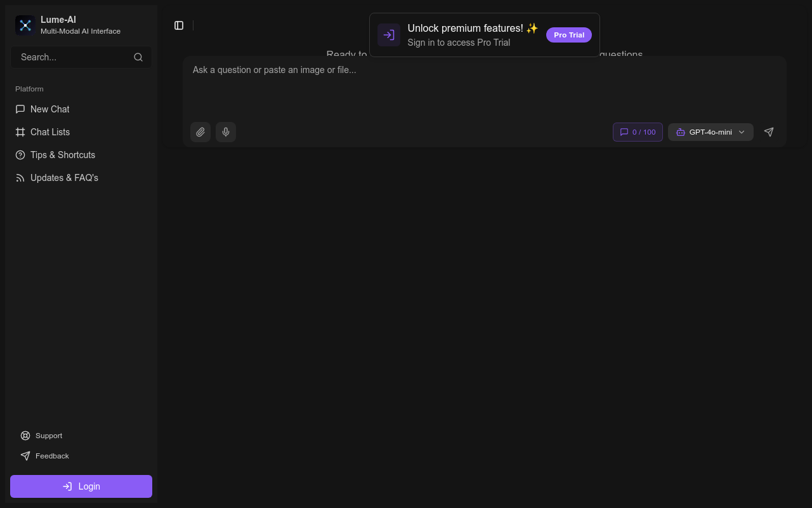Open the Feedback link
The width and height of the screenshot is (812, 508).
[51, 456]
